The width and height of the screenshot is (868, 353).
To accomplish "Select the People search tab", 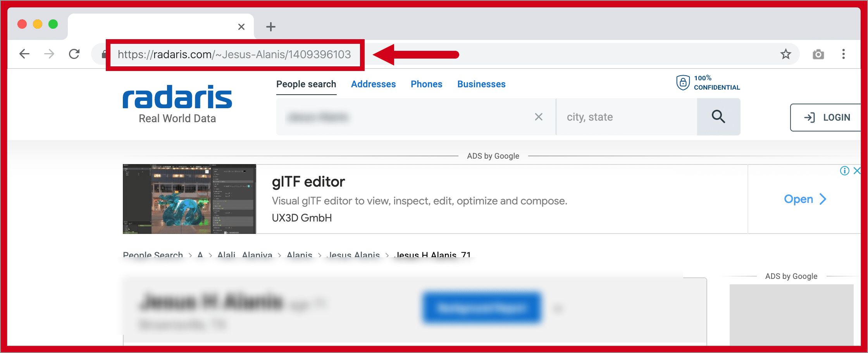I will coord(306,84).
